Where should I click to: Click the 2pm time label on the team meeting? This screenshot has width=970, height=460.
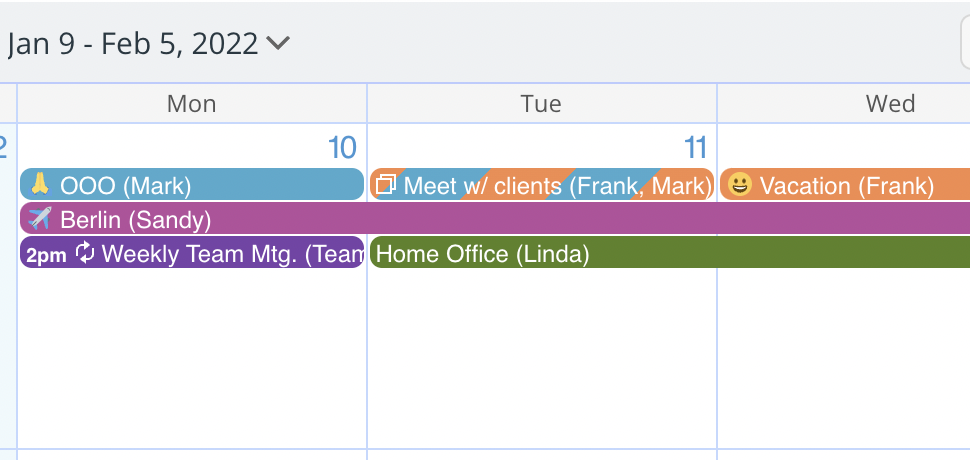click(x=46, y=255)
